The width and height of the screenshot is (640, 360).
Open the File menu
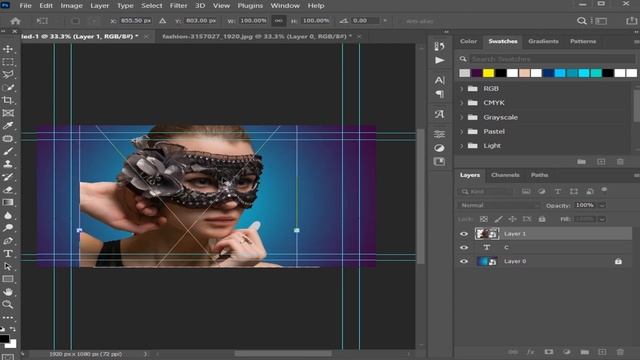tap(25, 6)
